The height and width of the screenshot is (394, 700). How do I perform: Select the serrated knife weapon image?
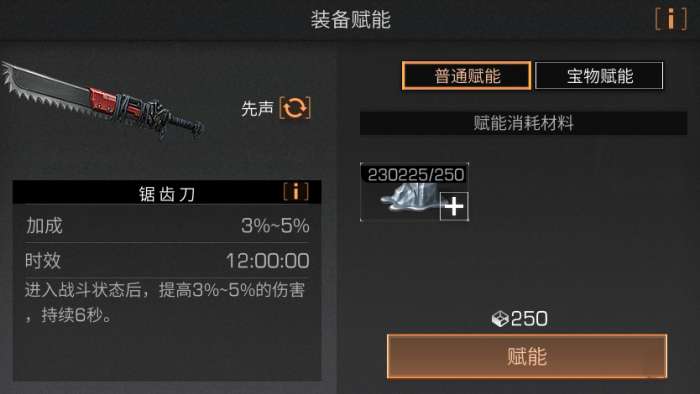click(x=102, y=101)
